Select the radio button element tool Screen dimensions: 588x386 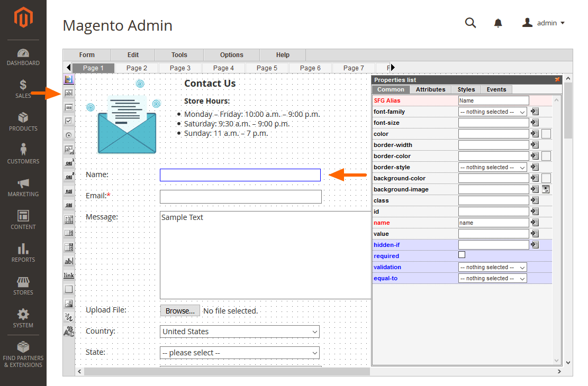coord(69,134)
